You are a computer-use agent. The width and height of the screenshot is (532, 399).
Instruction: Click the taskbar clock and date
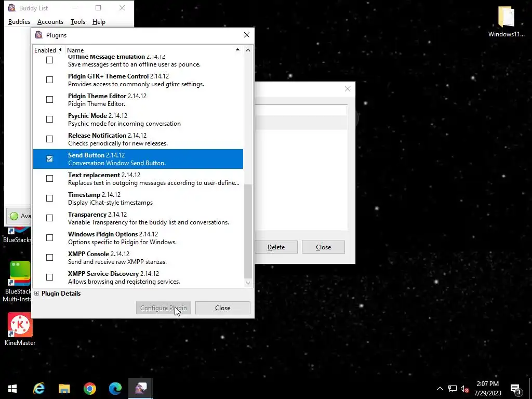tap(487, 389)
